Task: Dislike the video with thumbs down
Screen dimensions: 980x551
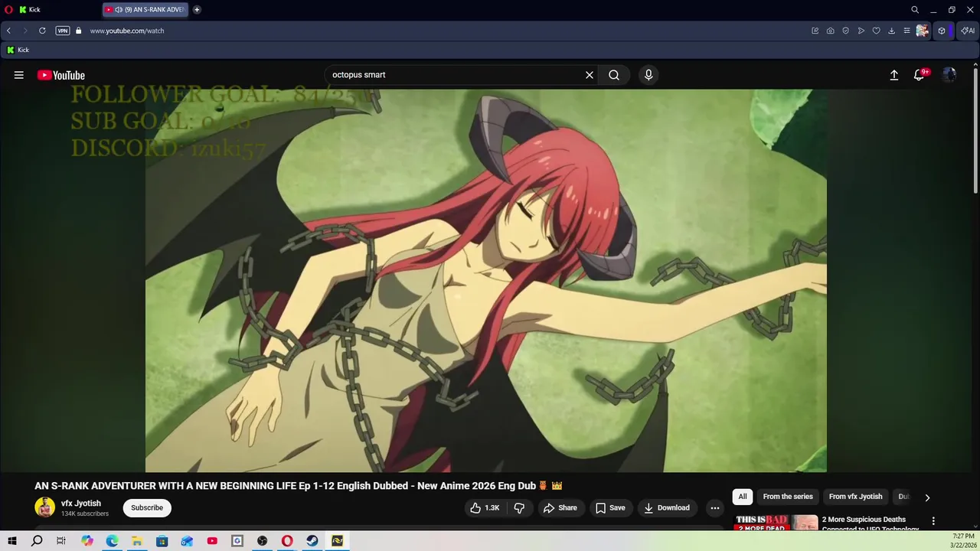Action: pyautogui.click(x=519, y=508)
